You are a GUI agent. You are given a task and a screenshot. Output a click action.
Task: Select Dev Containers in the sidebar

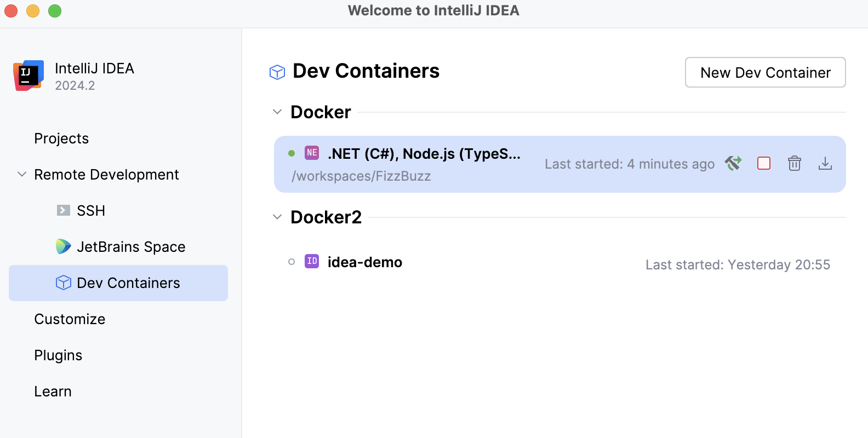(128, 283)
